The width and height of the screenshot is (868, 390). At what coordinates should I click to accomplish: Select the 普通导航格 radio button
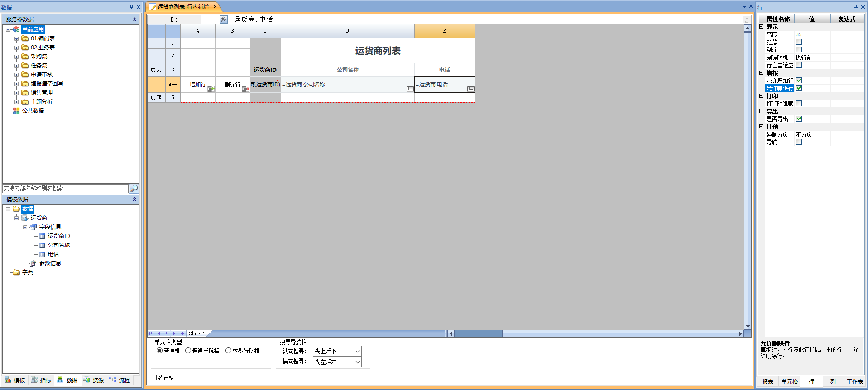188,351
